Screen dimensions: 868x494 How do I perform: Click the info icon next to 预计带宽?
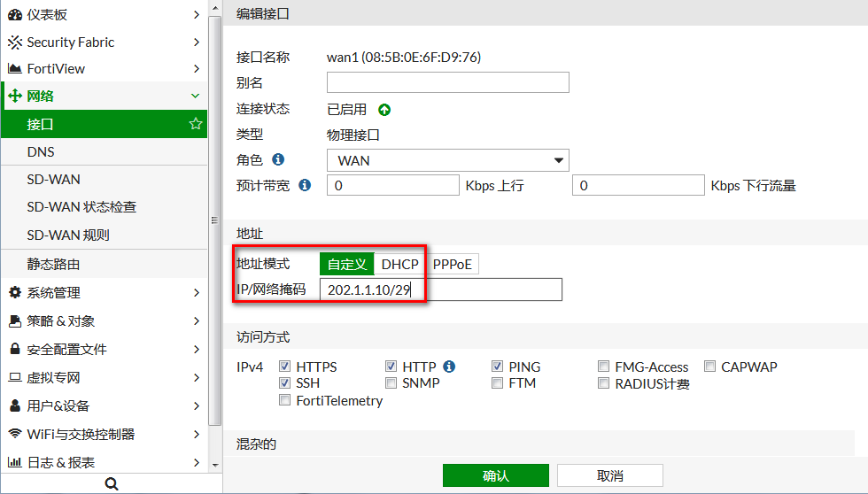(x=305, y=186)
